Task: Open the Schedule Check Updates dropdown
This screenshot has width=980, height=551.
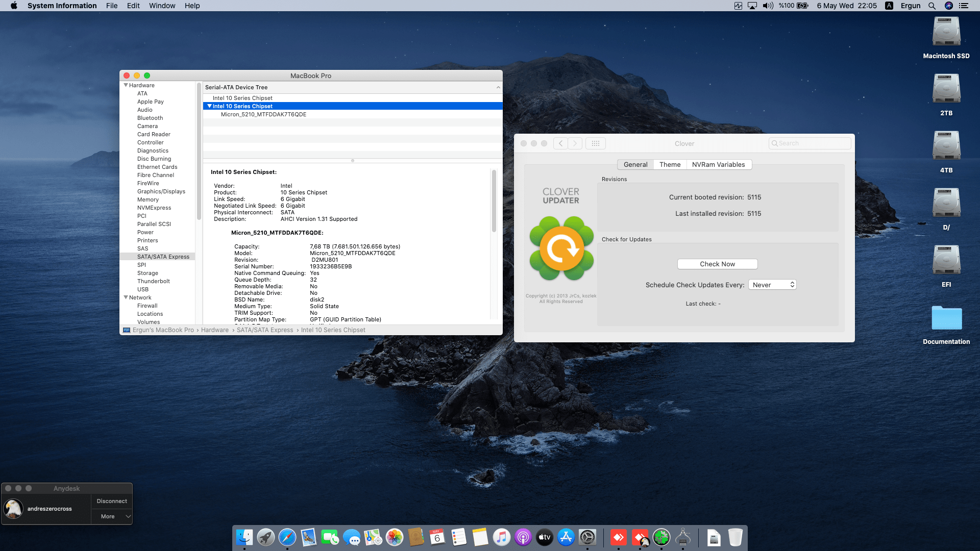Action: (x=772, y=285)
